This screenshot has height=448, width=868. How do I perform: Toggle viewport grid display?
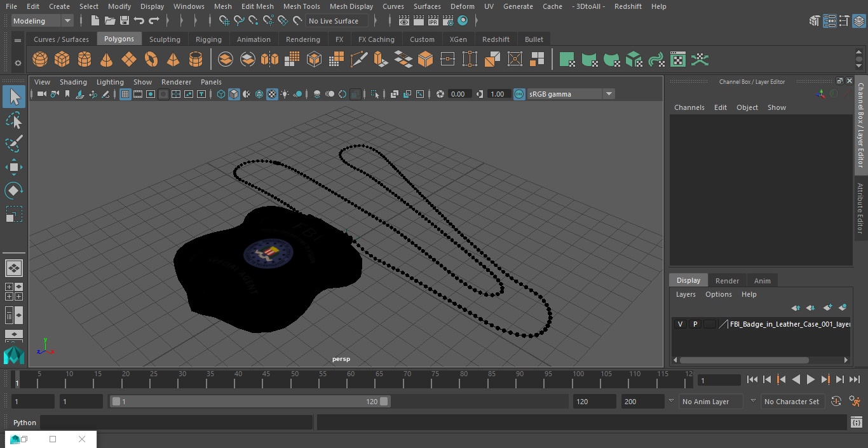(125, 94)
